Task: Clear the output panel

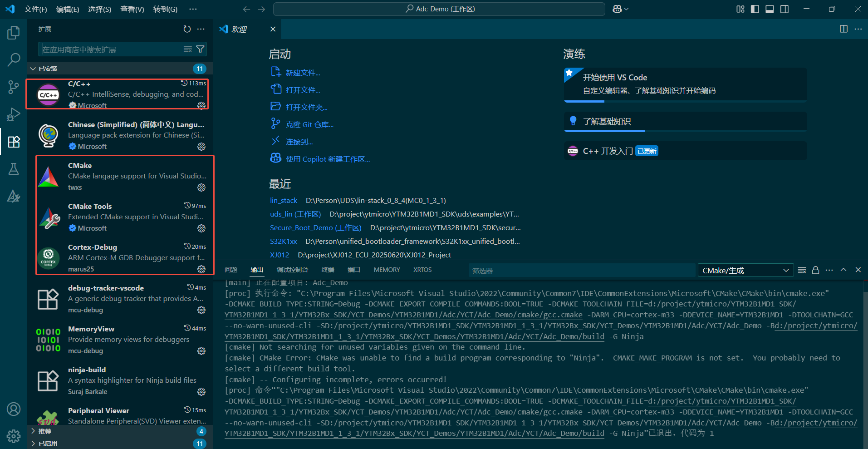Action: click(x=802, y=270)
